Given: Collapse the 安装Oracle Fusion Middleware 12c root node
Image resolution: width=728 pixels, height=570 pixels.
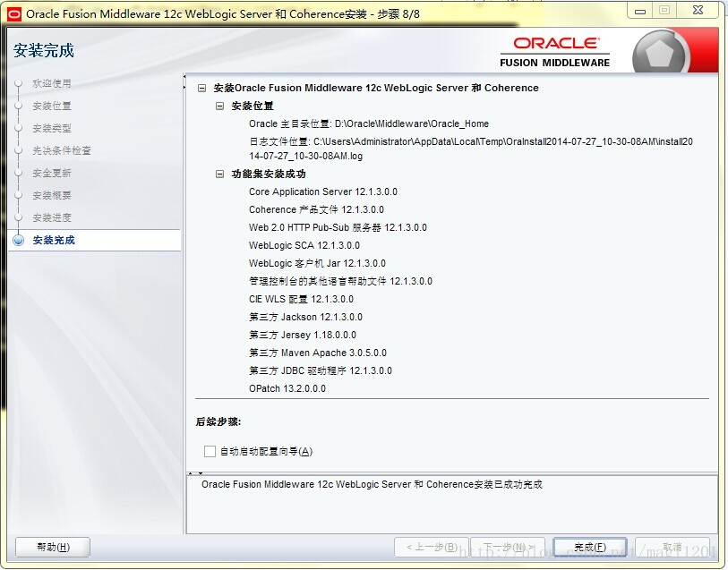Looking at the screenshot, I should tap(202, 88).
